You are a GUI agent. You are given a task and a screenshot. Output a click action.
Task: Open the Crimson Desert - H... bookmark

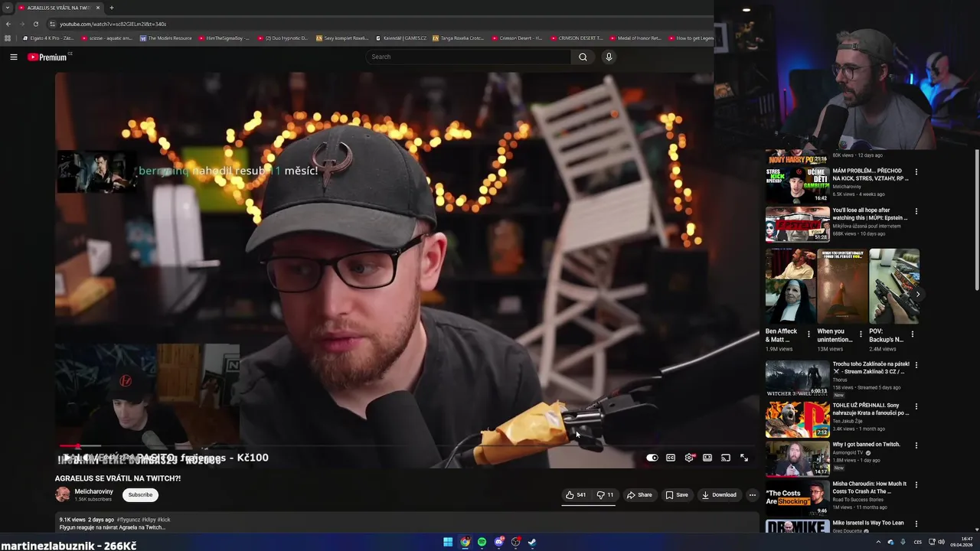tap(517, 37)
